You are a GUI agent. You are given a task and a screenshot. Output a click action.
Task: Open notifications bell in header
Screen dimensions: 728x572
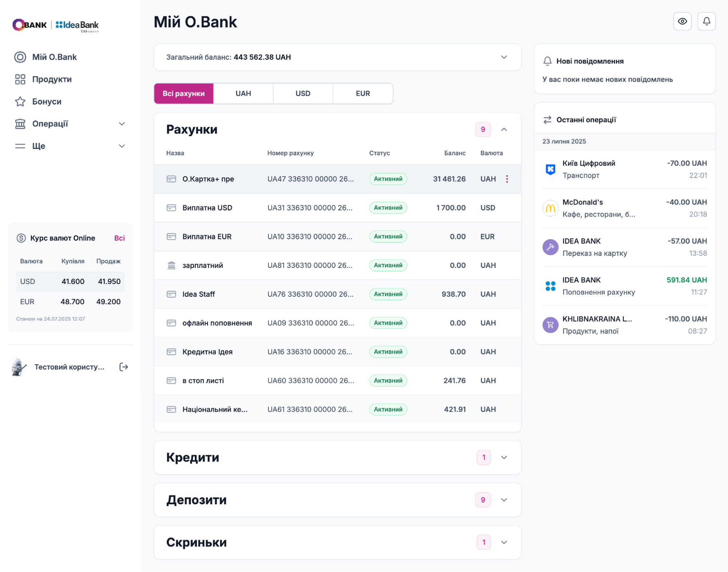point(706,21)
